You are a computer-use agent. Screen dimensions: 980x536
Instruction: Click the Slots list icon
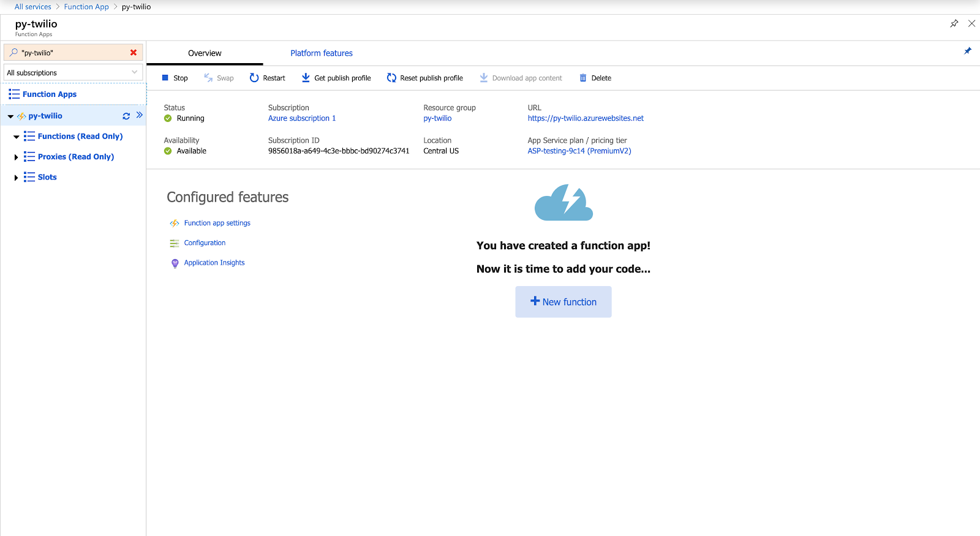coord(29,177)
